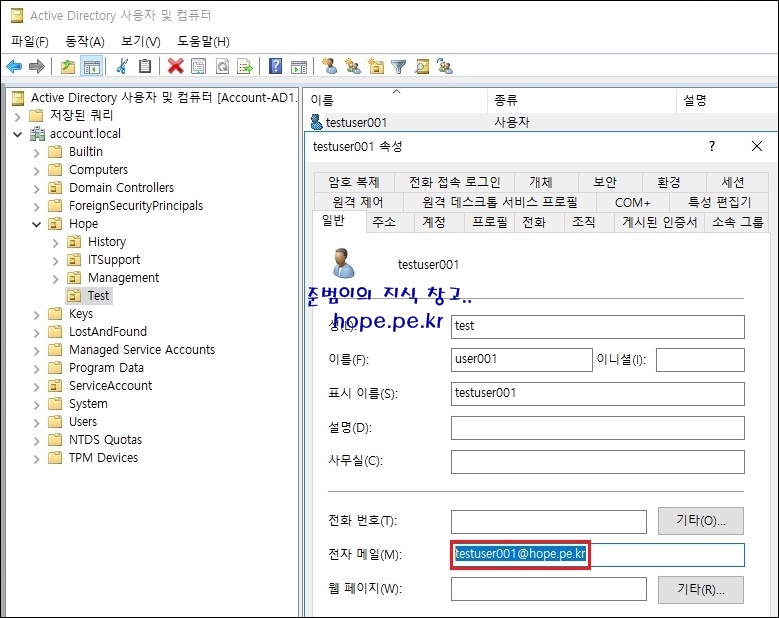The width and height of the screenshot is (779, 618).
Task: Click the 웹 페이지(W) input field
Action: 548,589
